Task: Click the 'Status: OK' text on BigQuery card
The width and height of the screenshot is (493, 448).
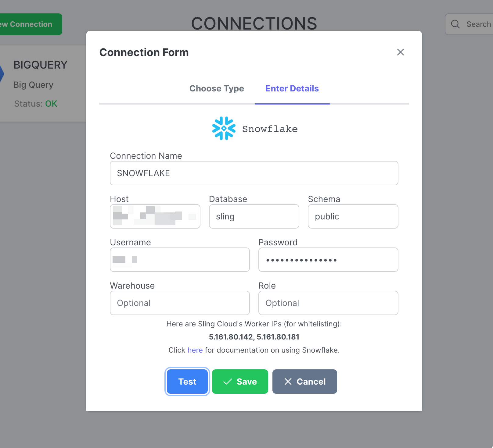Action: pos(35,104)
